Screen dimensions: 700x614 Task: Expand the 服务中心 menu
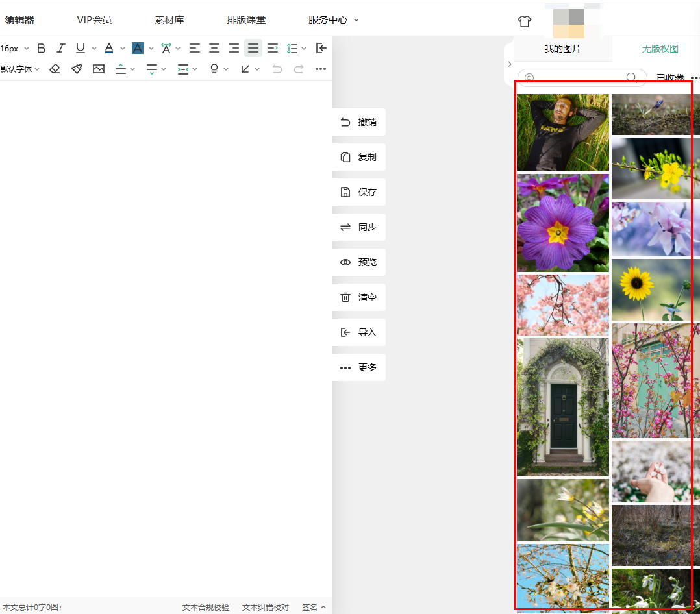tap(333, 20)
